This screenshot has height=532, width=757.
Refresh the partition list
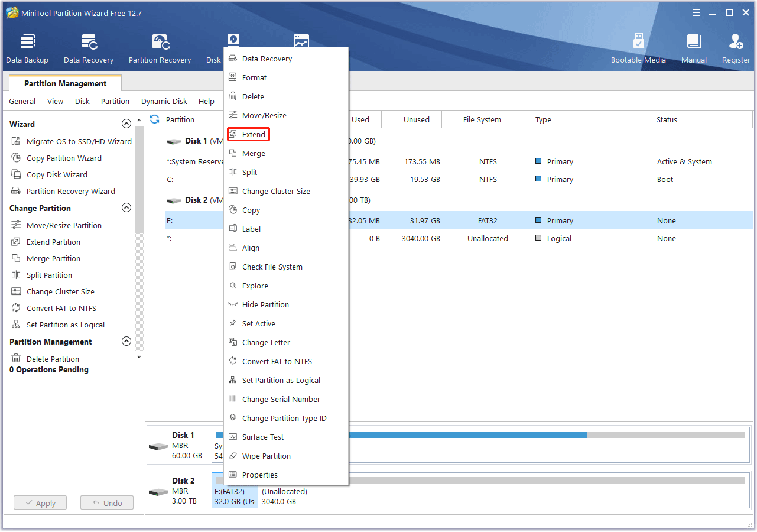[x=155, y=119]
